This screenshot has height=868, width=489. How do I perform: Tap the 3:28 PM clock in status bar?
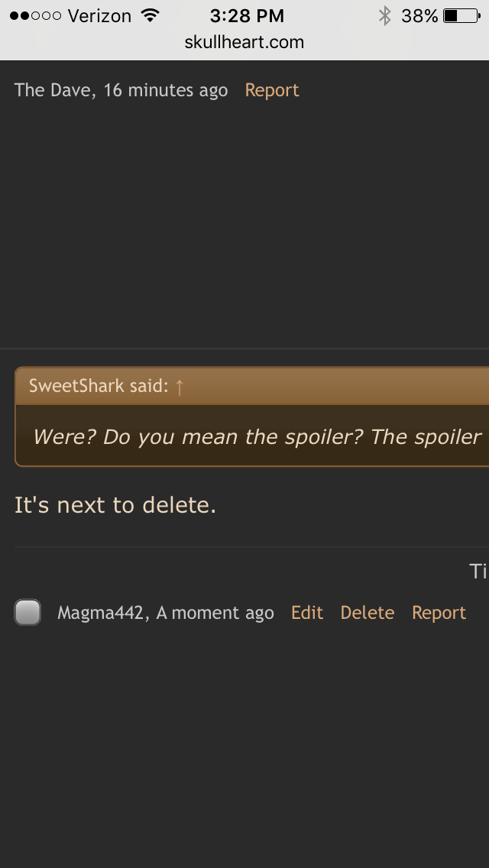pos(247,15)
